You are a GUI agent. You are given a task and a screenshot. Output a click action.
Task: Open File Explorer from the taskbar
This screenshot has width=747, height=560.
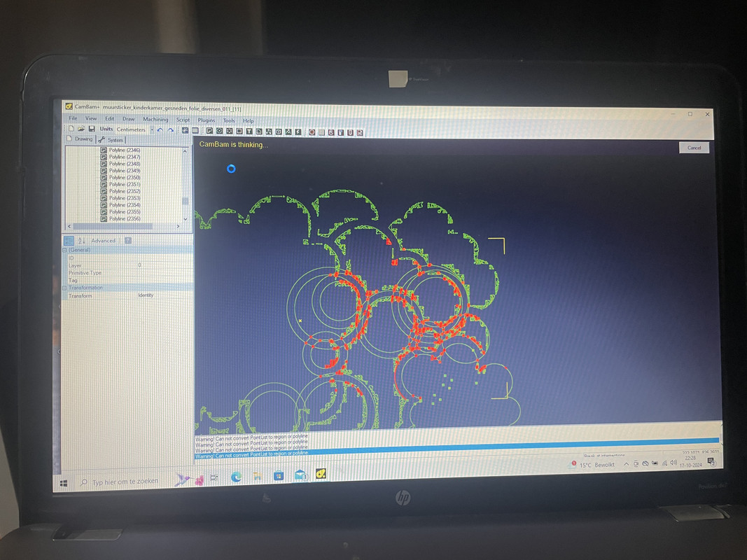pyautogui.click(x=257, y=476)
